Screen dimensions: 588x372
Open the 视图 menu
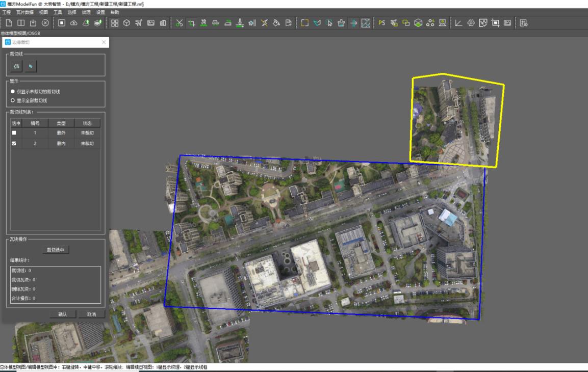pos(43,12)
